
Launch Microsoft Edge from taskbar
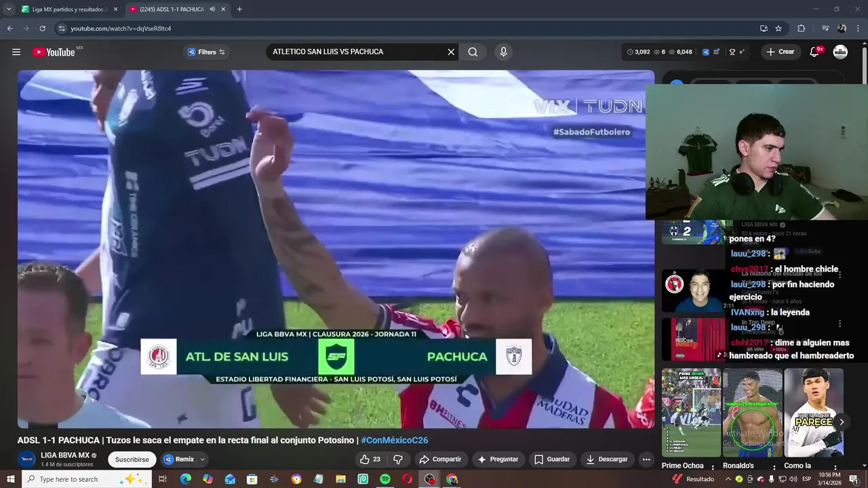click(185, 479)
